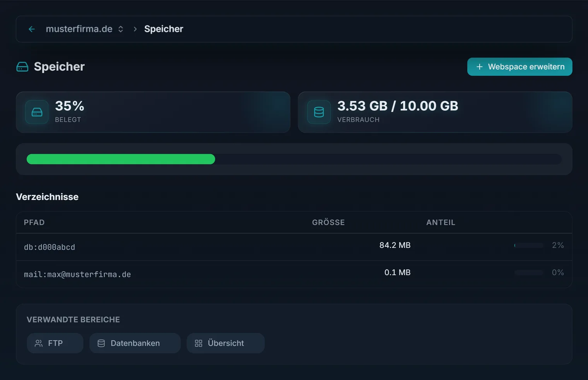
Task: Click the 0% share percentage
Action: (x=558, y=273)
